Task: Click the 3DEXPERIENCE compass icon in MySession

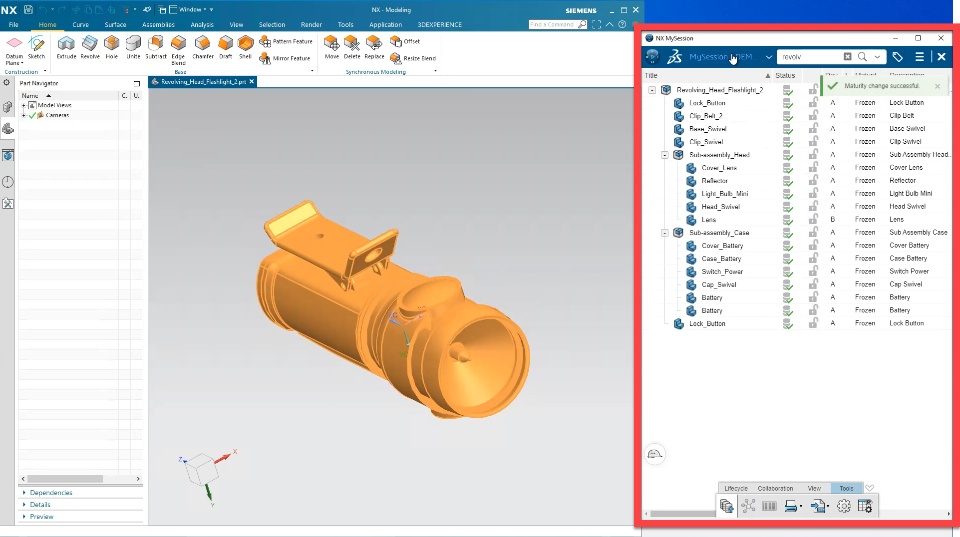Action: coord(652,56)
